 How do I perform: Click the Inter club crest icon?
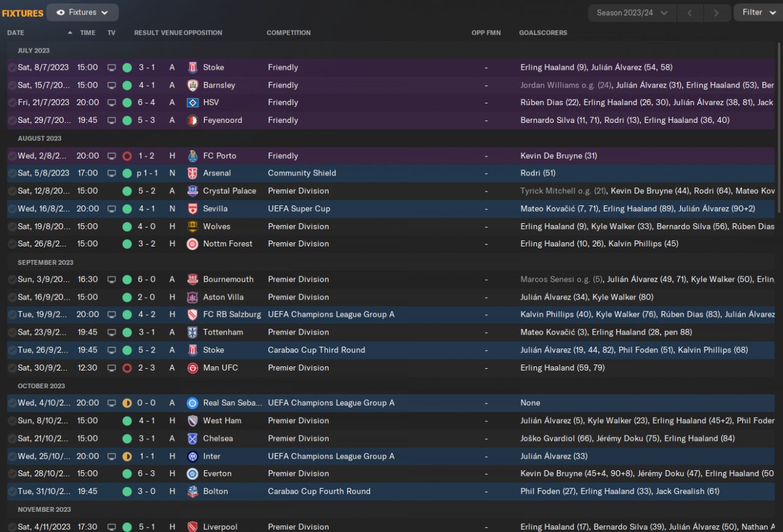193,456
